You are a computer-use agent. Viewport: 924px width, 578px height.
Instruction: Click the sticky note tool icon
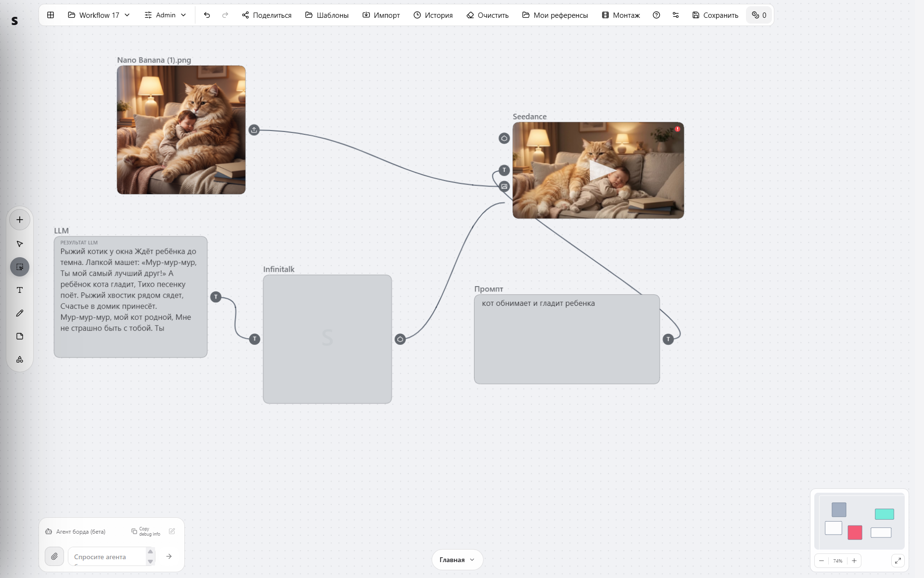click(x=20, y=336)
